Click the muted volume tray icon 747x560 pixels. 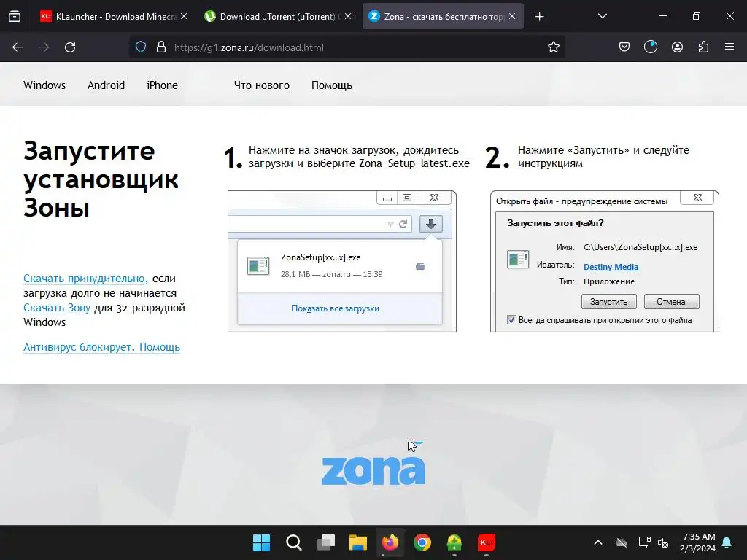coord(662,542)
